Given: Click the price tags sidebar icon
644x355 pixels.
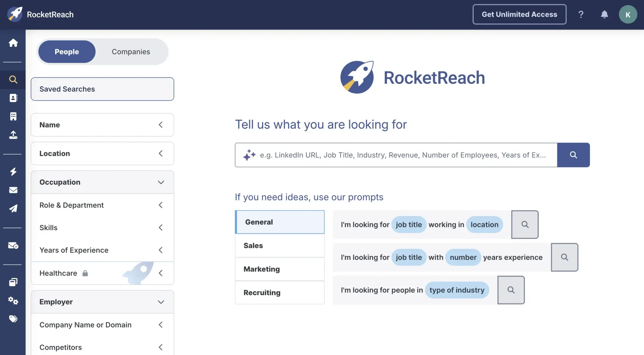Looking at the screenshot, I should pos(13,319).
